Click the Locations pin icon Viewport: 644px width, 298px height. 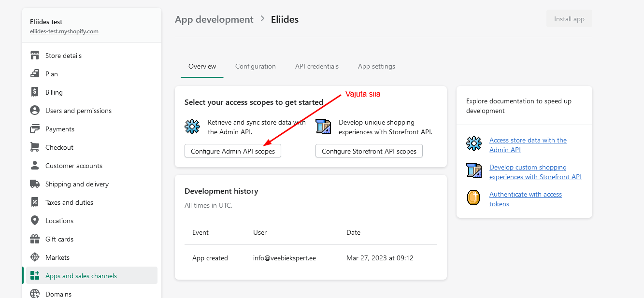35,221
